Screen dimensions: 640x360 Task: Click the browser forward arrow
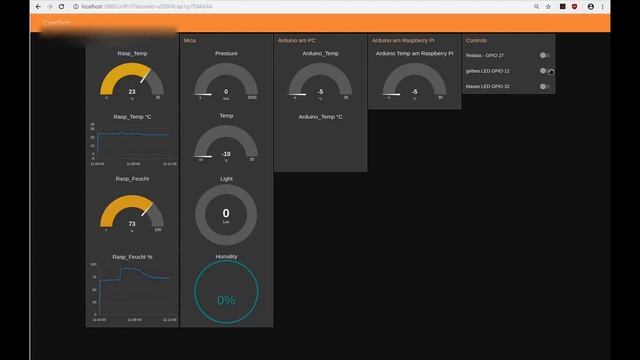coord(50,7)
